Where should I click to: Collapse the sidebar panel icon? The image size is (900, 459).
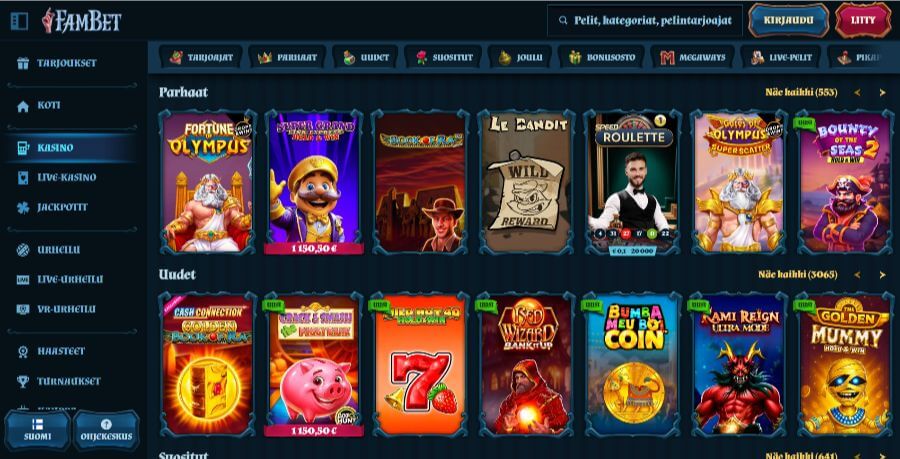pos(19,21)
